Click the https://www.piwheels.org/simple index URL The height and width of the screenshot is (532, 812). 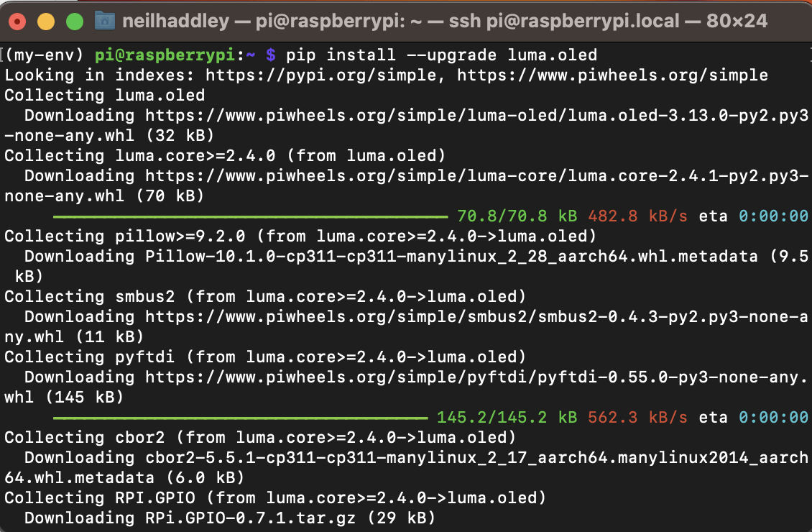point(612,75)
